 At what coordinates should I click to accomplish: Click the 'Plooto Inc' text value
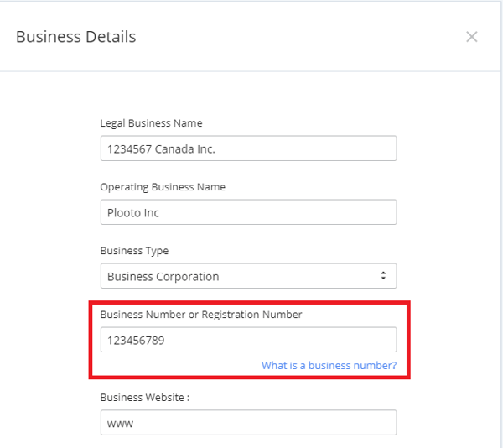coord(132,213)
